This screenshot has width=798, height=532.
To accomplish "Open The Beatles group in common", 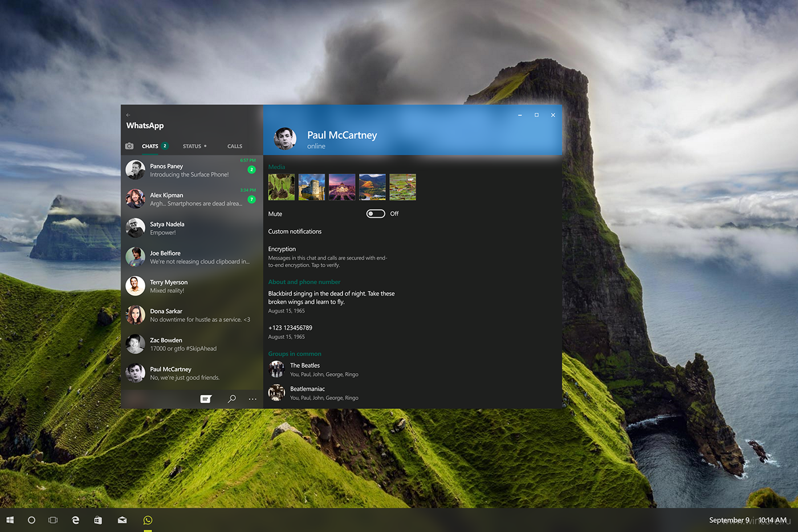I will (313, 369).
